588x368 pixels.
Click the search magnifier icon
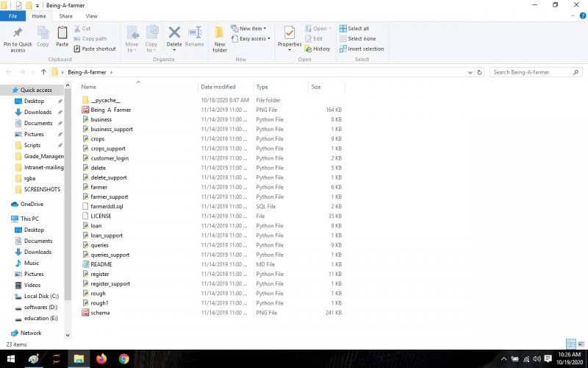[576, 72]
